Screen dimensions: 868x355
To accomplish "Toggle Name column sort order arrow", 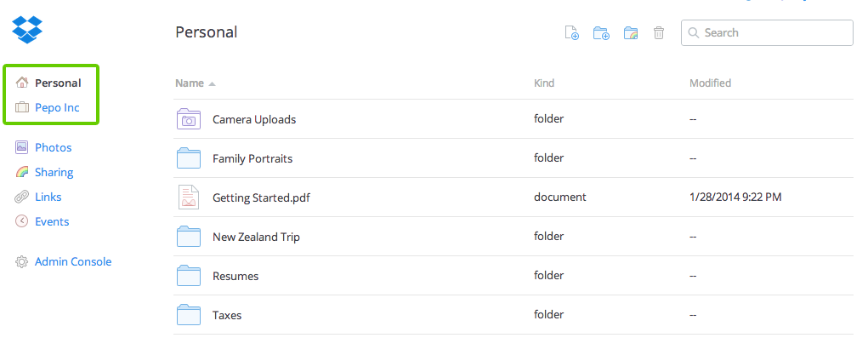I will (212, 83).
